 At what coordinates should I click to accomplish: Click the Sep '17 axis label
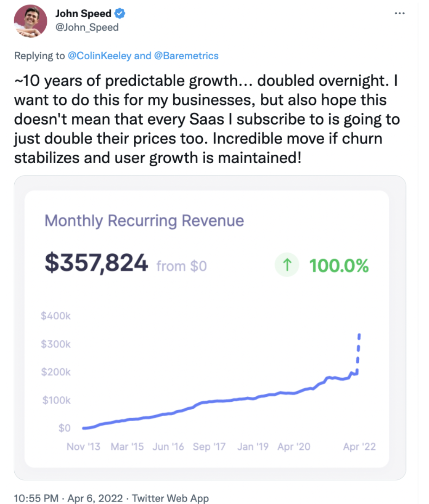coord(209,447)
